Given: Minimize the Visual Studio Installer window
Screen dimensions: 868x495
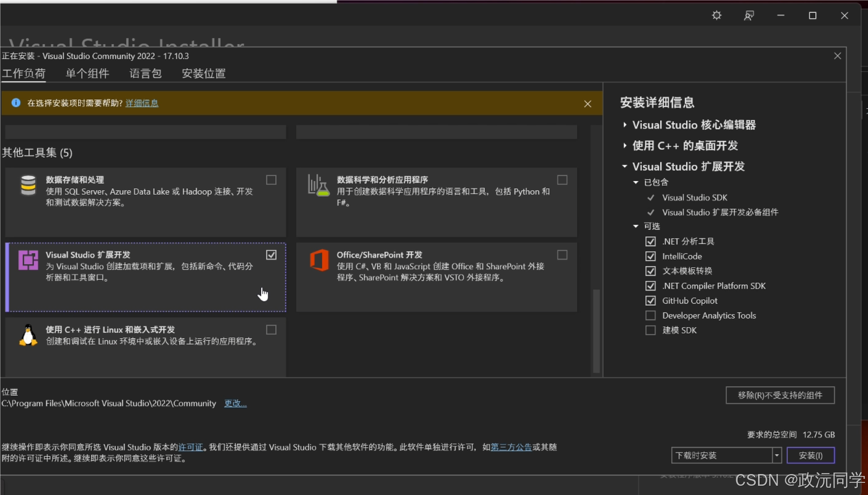Looking at the screenshot, I should pyautogui.click(x=780, y=16).
